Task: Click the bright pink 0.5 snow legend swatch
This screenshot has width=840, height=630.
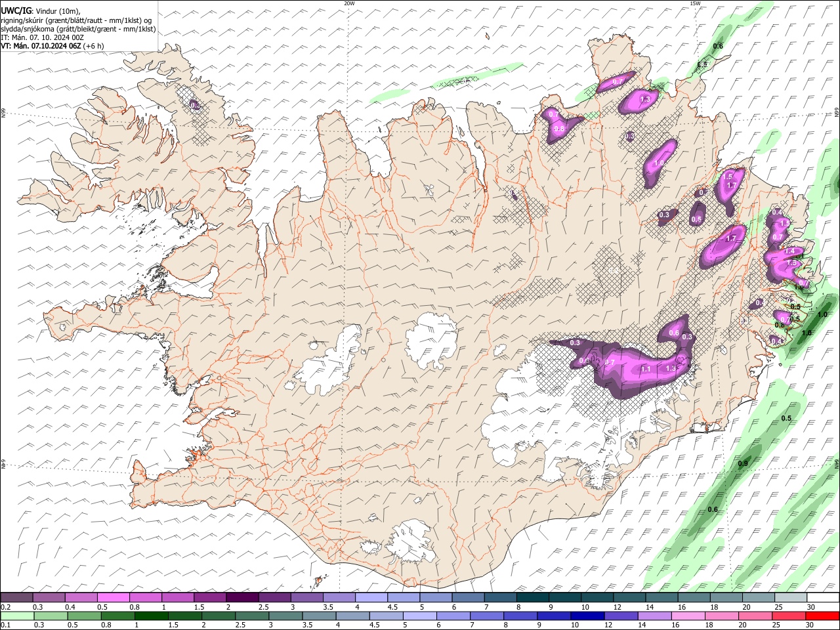Action: pyautogui.click(x=114, y=598)
